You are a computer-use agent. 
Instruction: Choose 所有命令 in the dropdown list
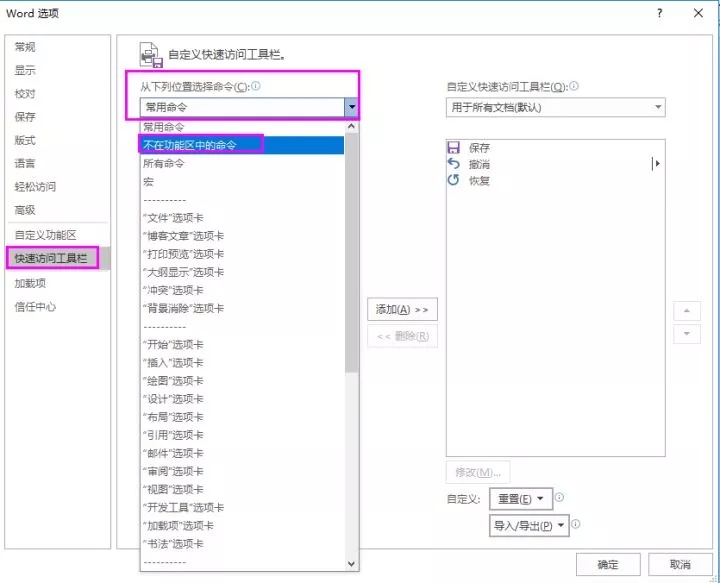tap(242, 163)
